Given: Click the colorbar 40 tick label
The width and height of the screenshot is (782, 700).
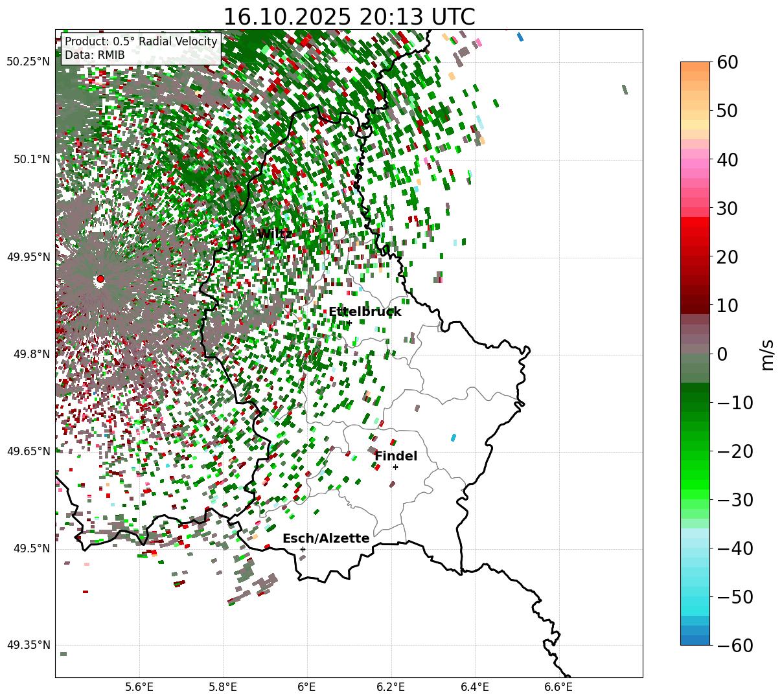Looking at the screenshot, I should click(x=727, y=159).
